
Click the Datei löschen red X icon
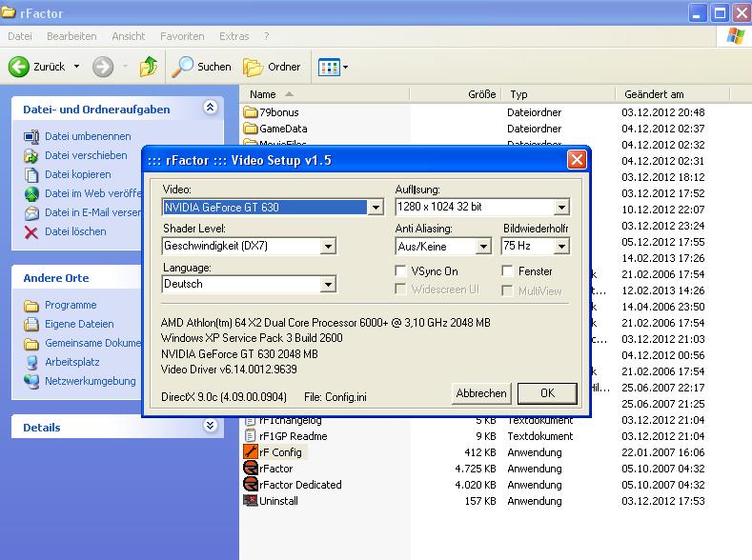[x=31, y=231]
